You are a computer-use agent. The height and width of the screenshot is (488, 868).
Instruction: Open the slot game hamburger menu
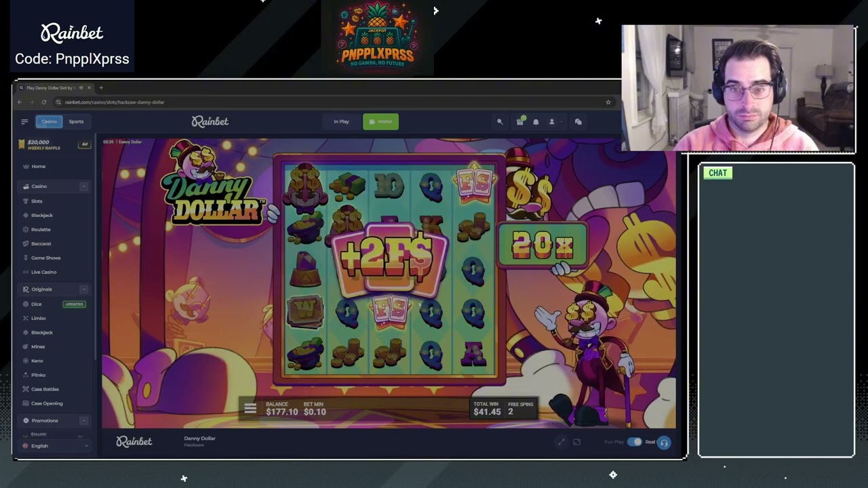(250, 408)
